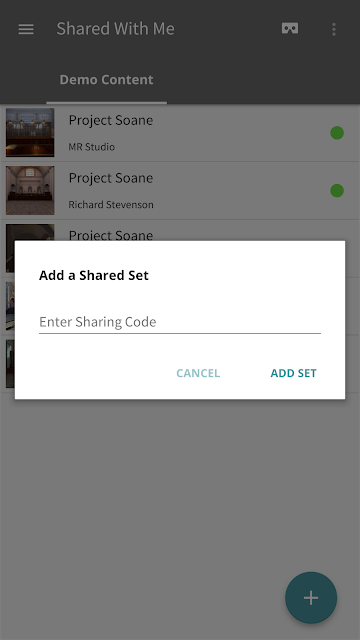
Task: Tap the Richard Stevenson author label
Action: (111, 204)
